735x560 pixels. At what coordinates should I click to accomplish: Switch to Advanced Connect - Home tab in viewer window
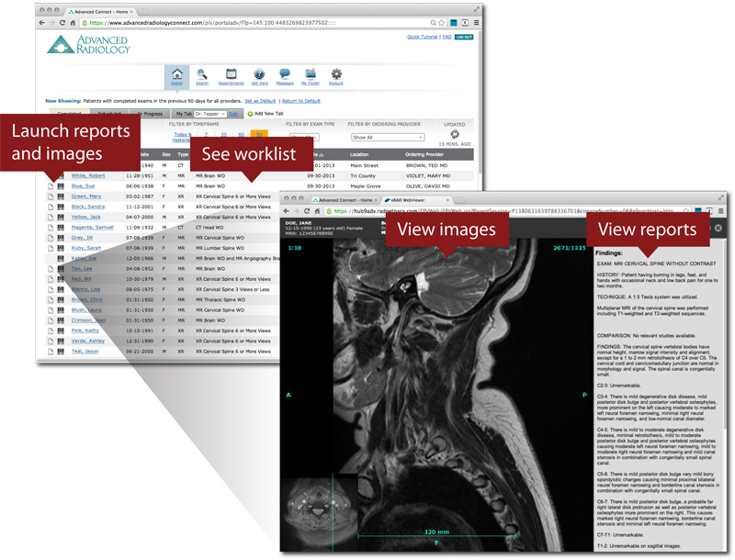(x=345, y=200)
